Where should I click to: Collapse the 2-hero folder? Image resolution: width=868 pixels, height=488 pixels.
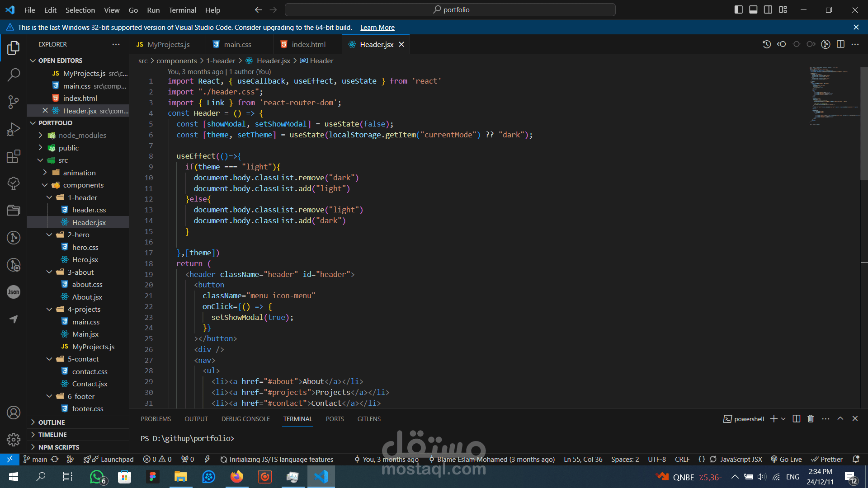coord(50,235)
